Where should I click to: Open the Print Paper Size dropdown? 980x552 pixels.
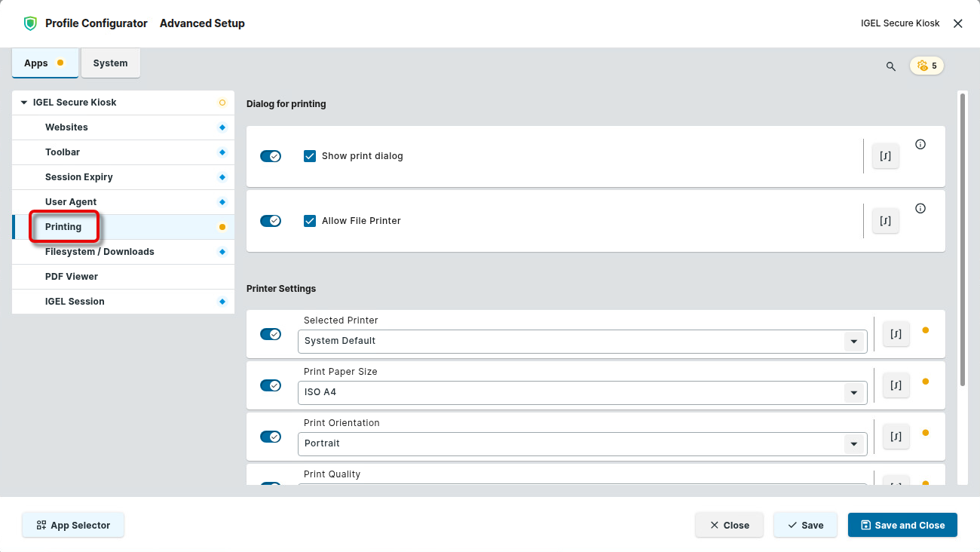pyautogui.click(x=853, y=393)
